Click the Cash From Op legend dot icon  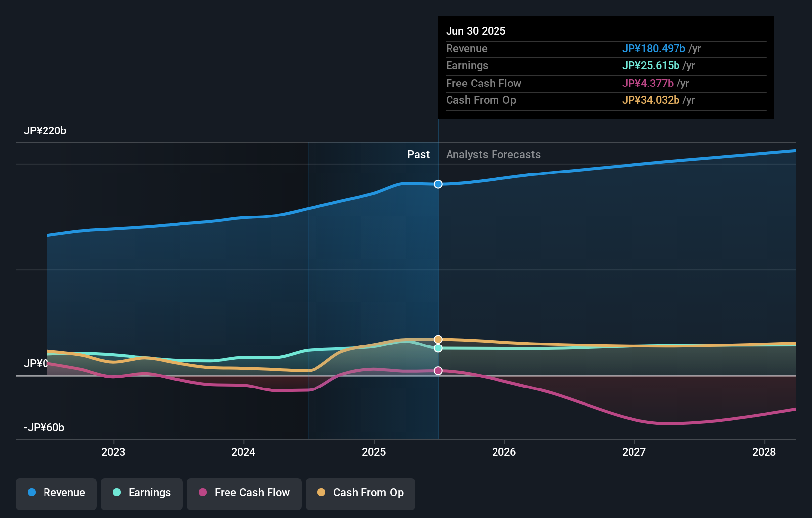[321, 492]
